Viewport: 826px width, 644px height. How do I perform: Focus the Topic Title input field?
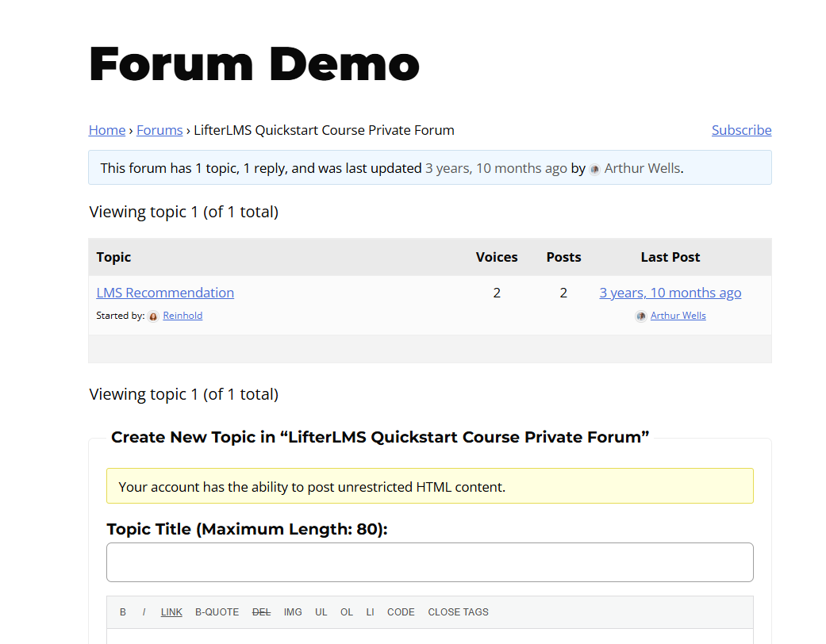click(429, 562)
